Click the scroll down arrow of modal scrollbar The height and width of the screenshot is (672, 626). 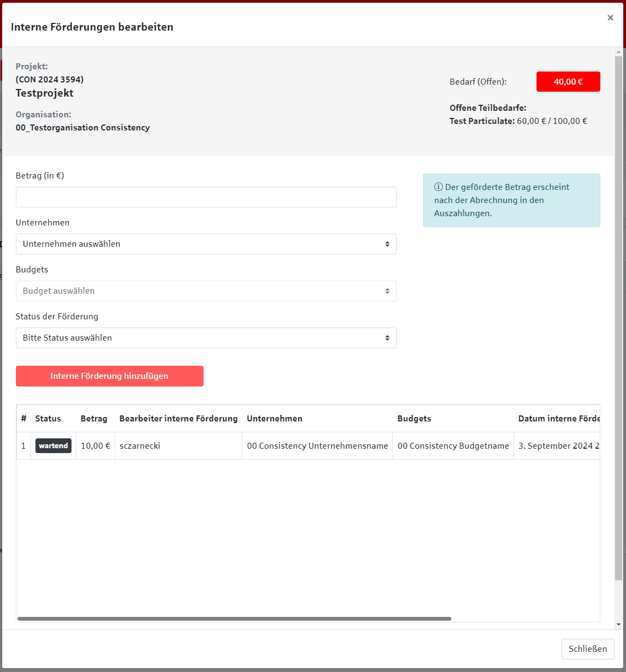(x=618, y=625)
